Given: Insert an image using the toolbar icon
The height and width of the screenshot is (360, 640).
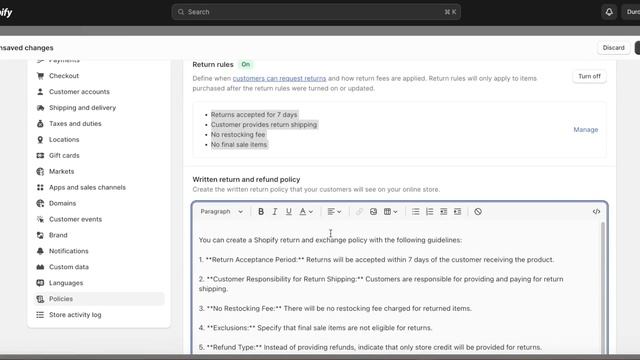Looking at the screenshot, I should (x=373, y=211).
